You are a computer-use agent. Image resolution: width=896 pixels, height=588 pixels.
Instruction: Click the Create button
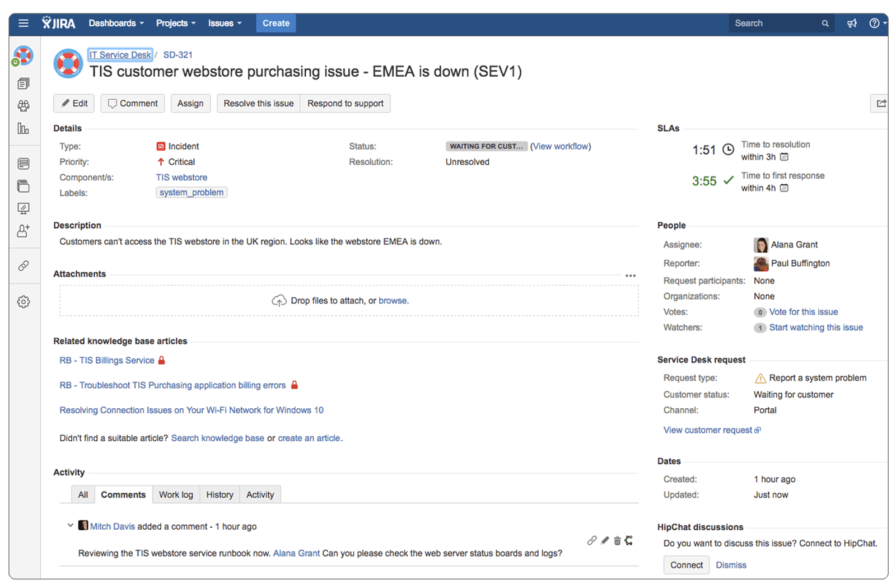point(276,23)
